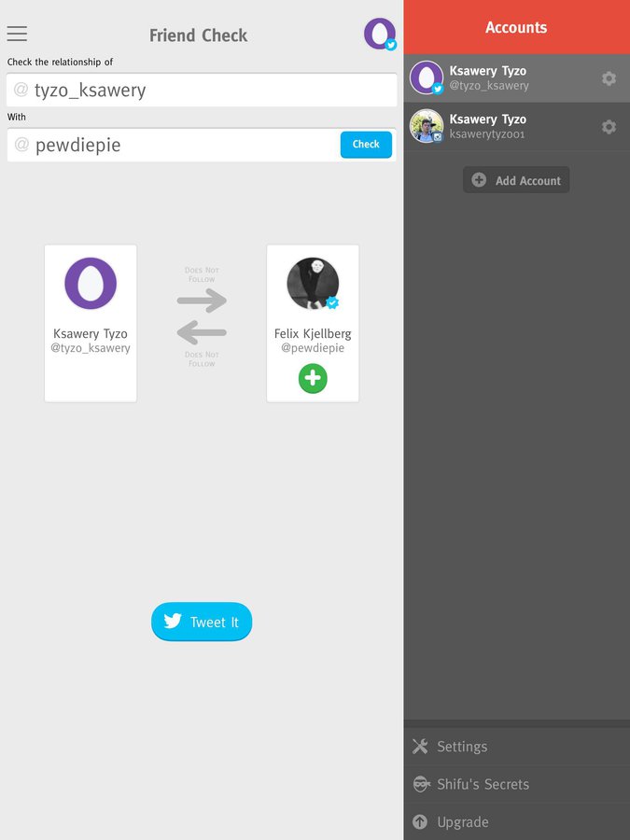
Task: Tap the purple egg avatar in header
Action: [380, 34]
